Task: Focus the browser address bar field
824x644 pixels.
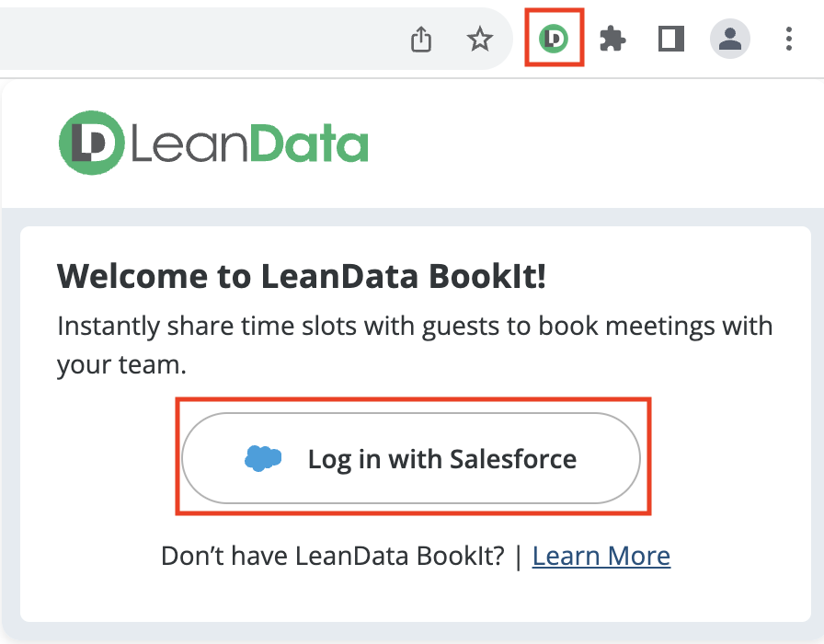Action: (184, 40)
